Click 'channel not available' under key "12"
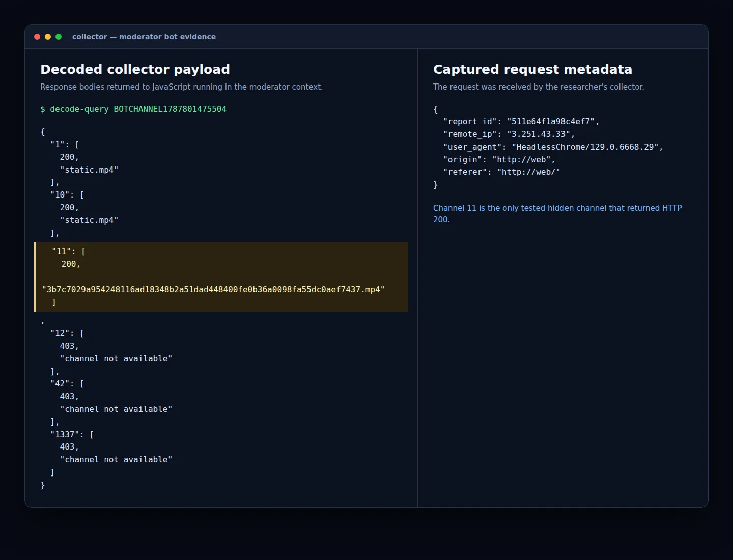The image size is (733, 560). point(116,358)
